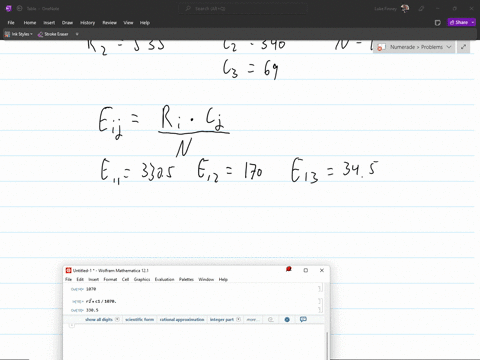Click the OneNote back arrow button
The height and width of the screenshot is (360, 480).
19,8
